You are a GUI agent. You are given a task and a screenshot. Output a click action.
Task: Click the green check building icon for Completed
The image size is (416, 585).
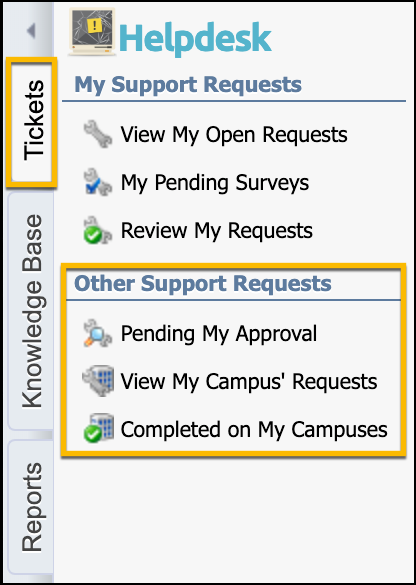(98, 429)
